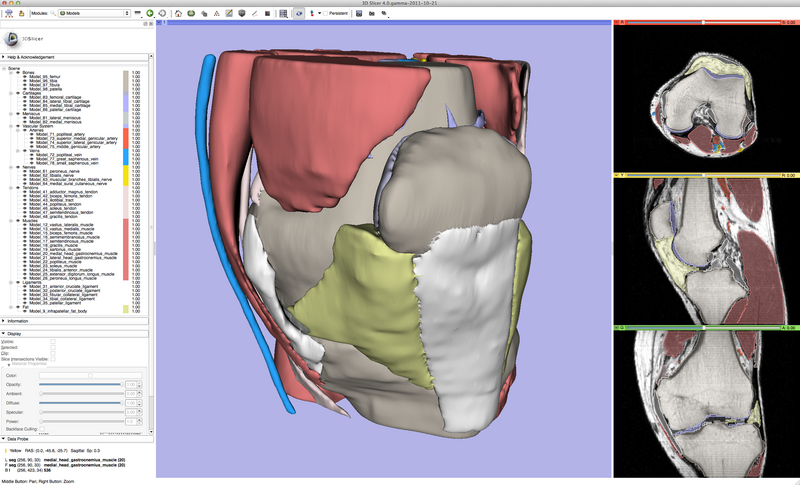Viewport: 800px width, 485px height.
Task: Collapse the Scene tree root
Action: point(4,68)
